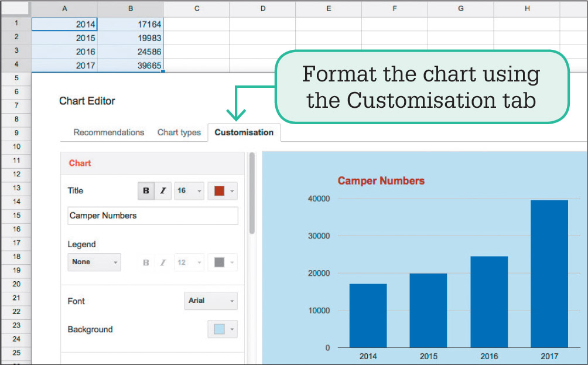
Task: Click the Chart section heading
Action: pyautogui.click(x=80, y=163)
